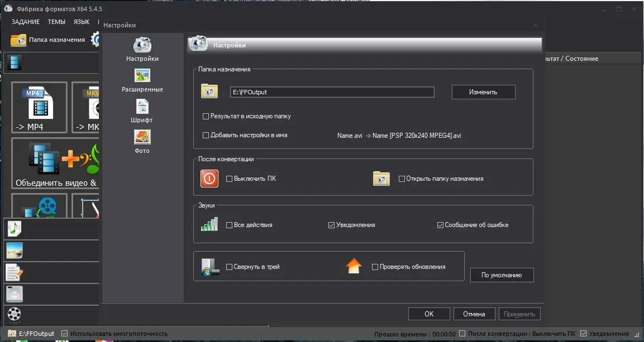Confirm settings with OK button

(x=429, y=314)
